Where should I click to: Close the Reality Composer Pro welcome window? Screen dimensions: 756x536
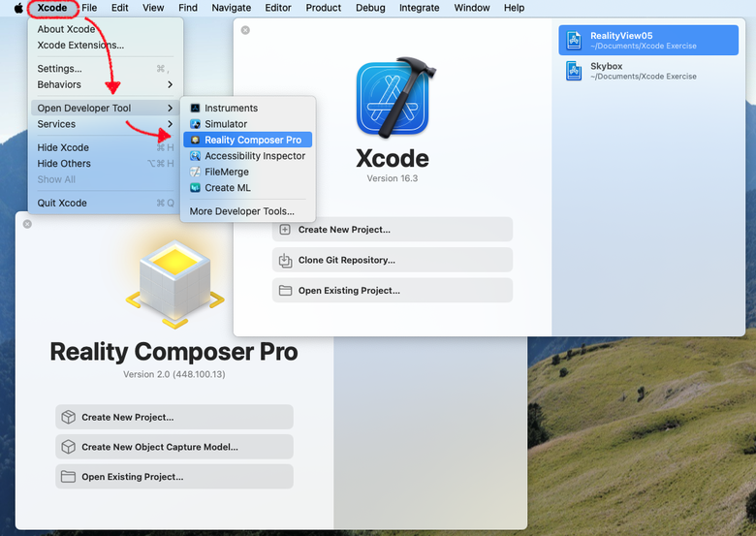[x=27, y=224]
